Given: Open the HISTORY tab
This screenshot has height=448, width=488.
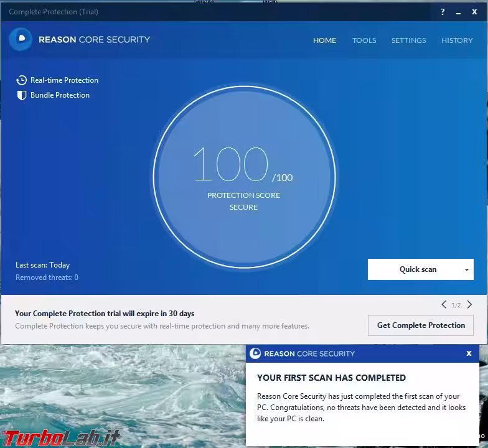Looking at the screenshot, I should point(457,40).
